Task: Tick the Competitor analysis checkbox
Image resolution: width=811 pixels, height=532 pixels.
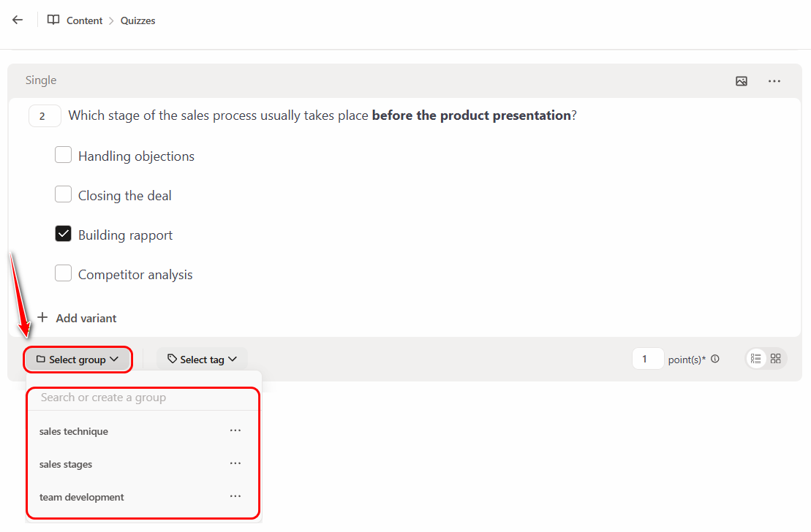Action: 64,273
